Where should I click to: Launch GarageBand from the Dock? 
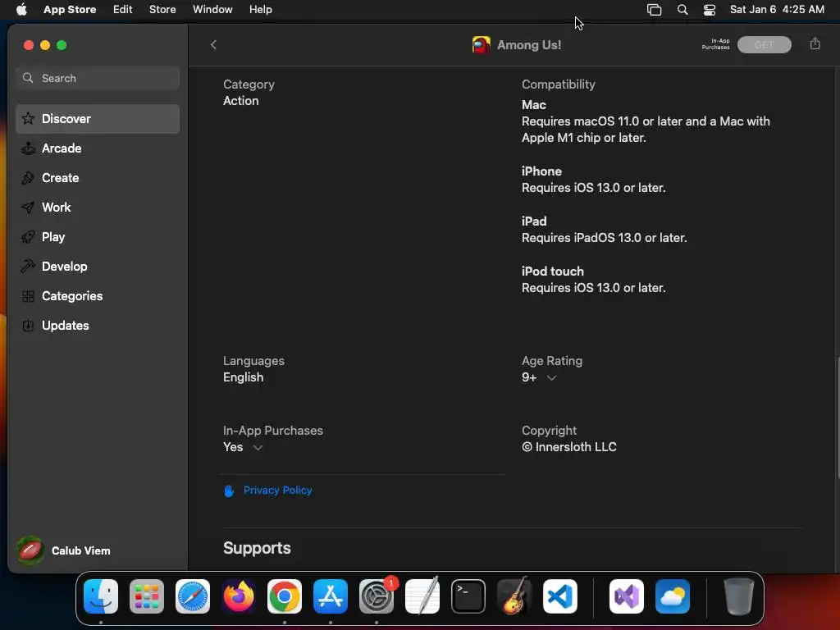(x=514, y=596)
